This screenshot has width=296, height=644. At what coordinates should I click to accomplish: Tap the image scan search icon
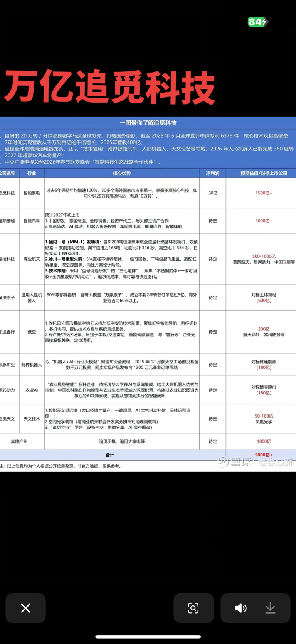[x=193, y=608]
